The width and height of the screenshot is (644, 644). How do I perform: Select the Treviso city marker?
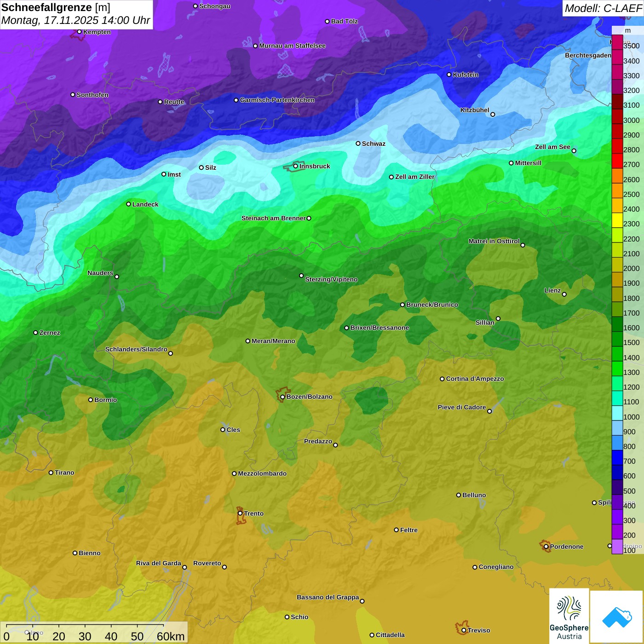[464, 631]
